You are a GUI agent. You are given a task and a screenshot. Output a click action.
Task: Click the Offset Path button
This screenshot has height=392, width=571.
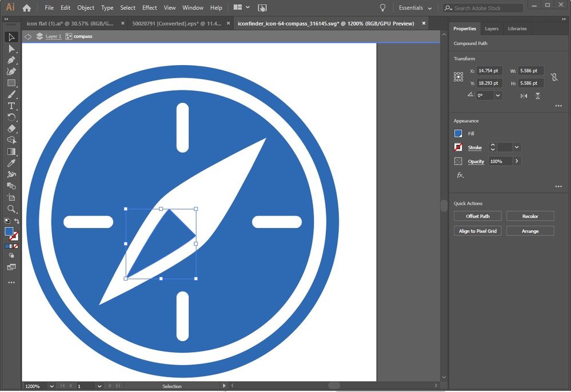coord(477,216)
